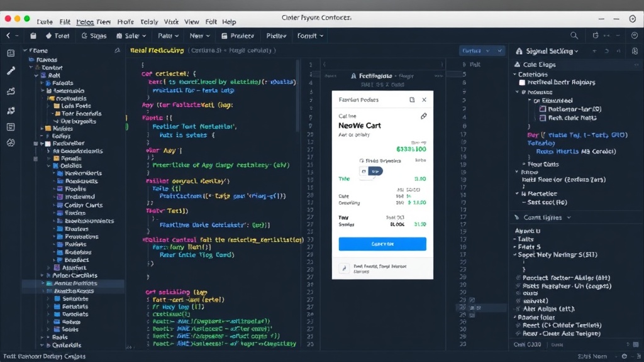Open the Nem dropdown in the toolbar
Image resolution: width=644 pixels, height=362 pixels.
(199, 36)
